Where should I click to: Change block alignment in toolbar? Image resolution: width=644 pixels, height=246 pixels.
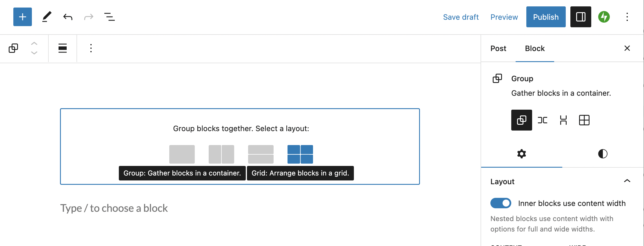(x=63, y=48)
